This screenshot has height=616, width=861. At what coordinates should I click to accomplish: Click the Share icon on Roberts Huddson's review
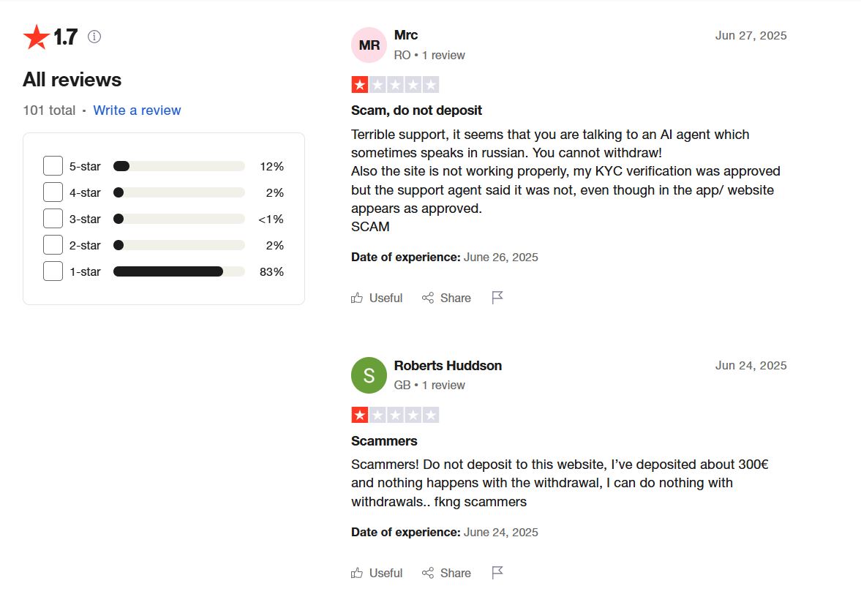click(428, 573)
